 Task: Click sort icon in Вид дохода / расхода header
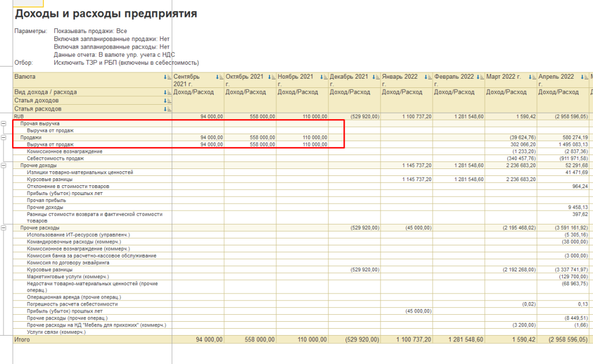167,92
